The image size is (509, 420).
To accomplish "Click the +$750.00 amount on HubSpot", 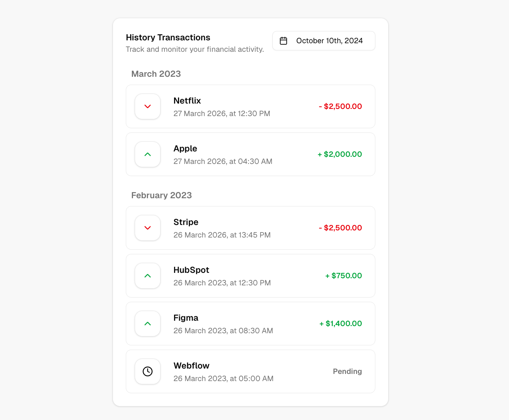I will (344, 276).
